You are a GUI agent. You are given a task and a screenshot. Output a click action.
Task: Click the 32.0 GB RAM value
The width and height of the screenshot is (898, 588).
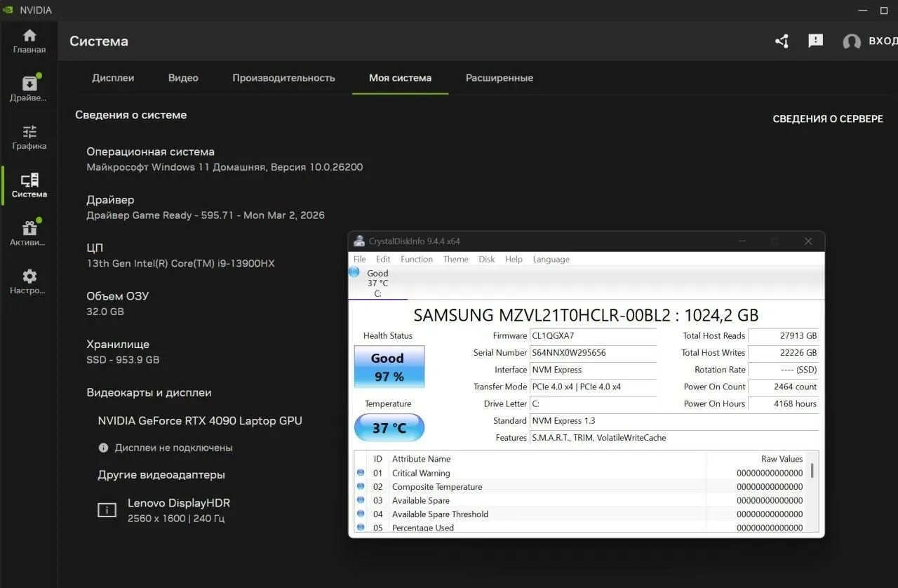(x=105, y=312)
